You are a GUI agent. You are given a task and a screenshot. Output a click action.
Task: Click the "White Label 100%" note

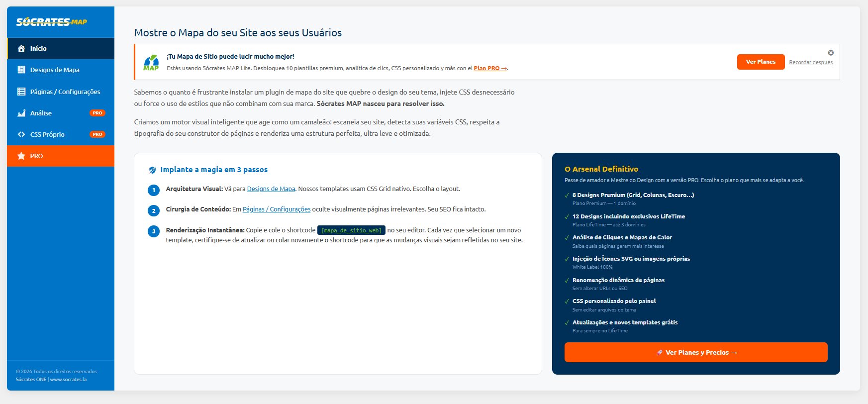click(x=592, y=267)
